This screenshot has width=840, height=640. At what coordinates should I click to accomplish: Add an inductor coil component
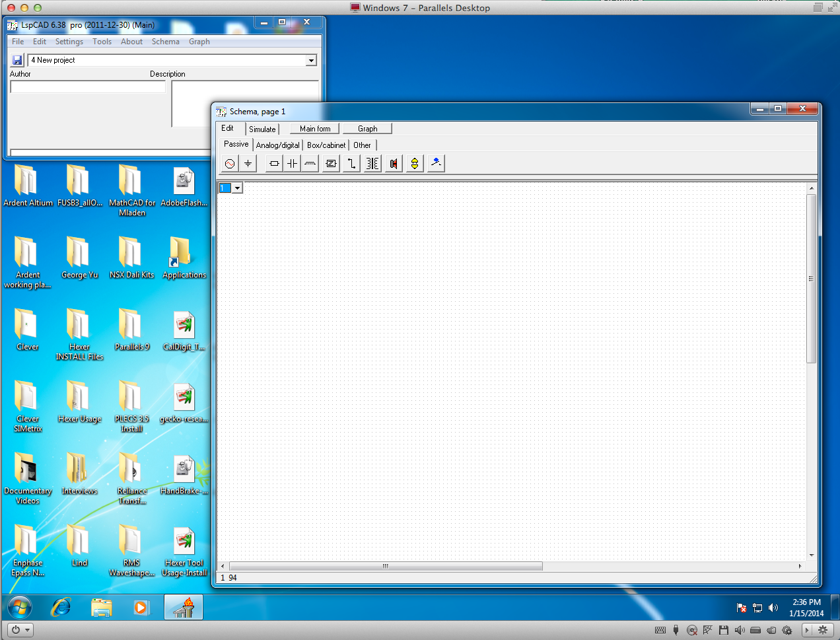(x=310, y=163)
